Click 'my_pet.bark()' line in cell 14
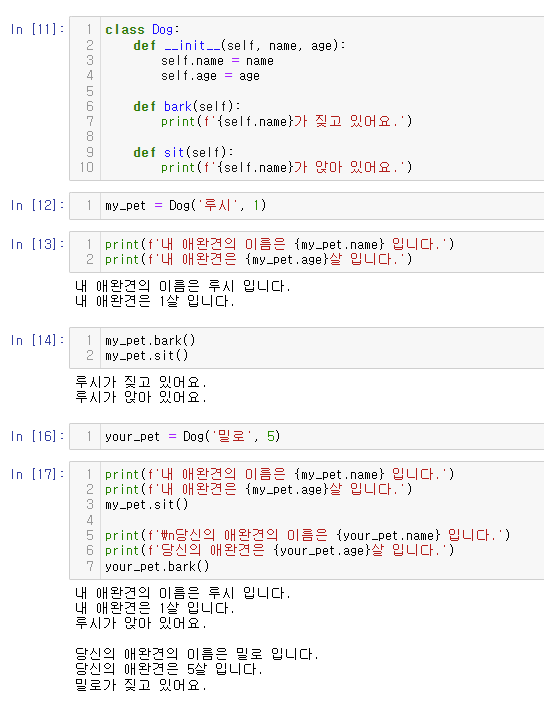The image size is (544, 702). 150,341
